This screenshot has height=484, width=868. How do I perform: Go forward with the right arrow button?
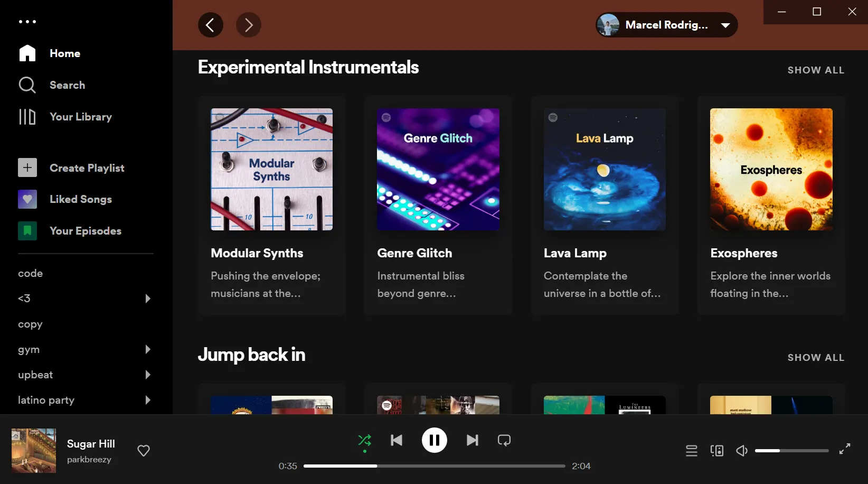coord(249,25)
